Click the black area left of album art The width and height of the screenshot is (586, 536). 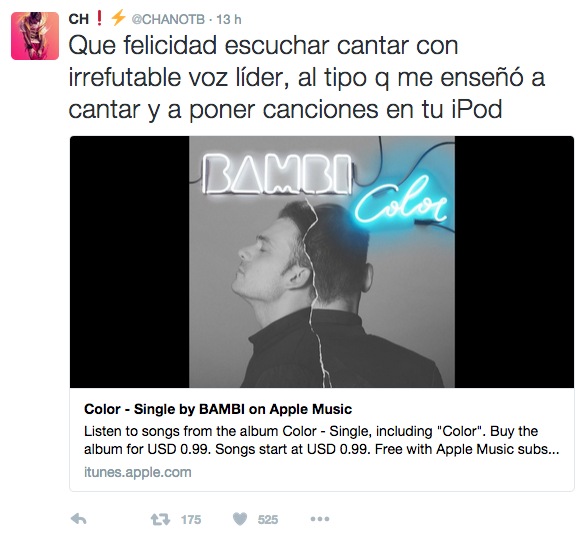(129, 262)
